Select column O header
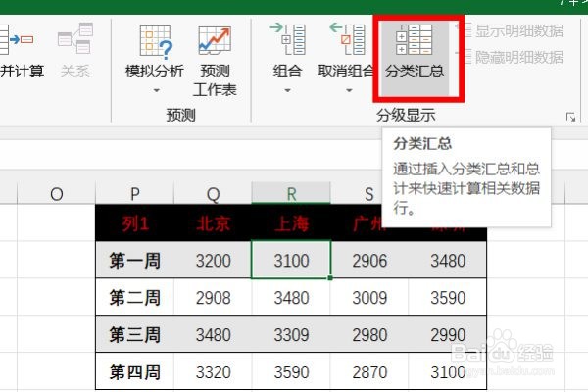 [x=56, y=194]
